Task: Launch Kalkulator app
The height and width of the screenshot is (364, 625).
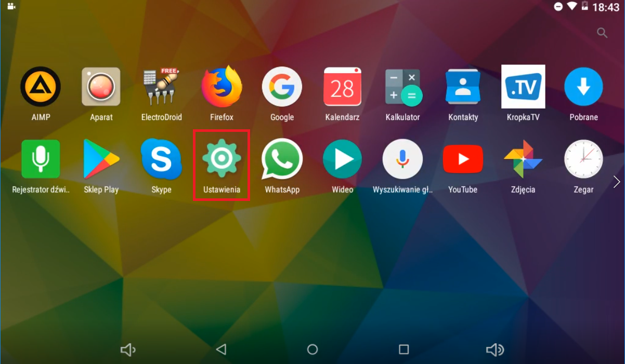Action: pos(402,87)
